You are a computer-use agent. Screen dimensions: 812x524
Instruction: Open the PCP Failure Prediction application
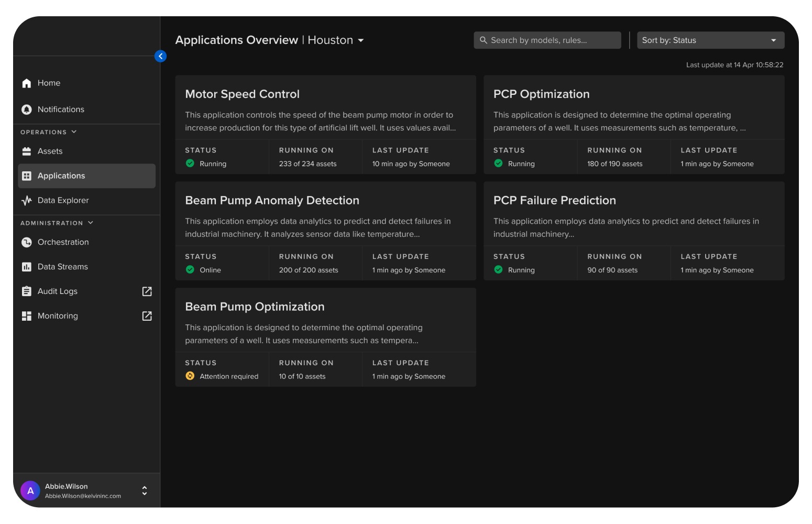pos(554,201)
